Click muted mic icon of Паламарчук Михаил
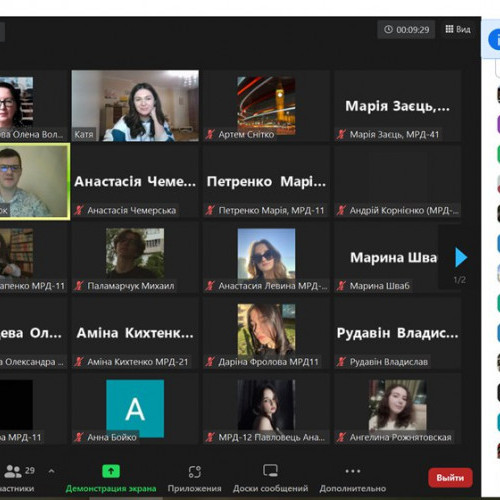 point(79,286)
